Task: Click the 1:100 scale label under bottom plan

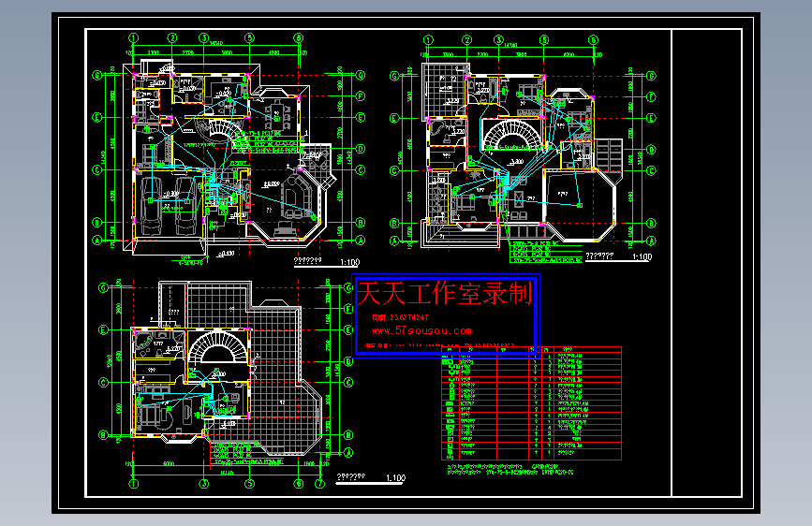Action: (395, 478)
